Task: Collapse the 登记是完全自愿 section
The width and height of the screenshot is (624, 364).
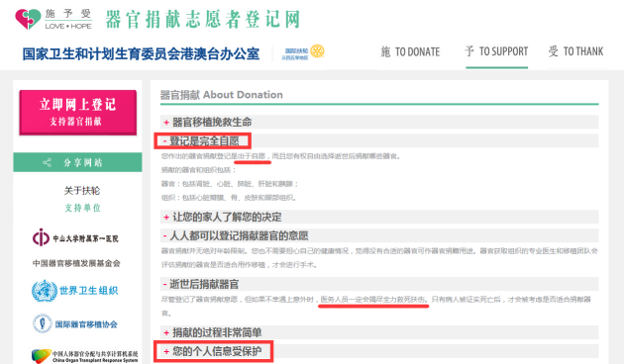Action: pyautogui.click(x=379, y=140)
